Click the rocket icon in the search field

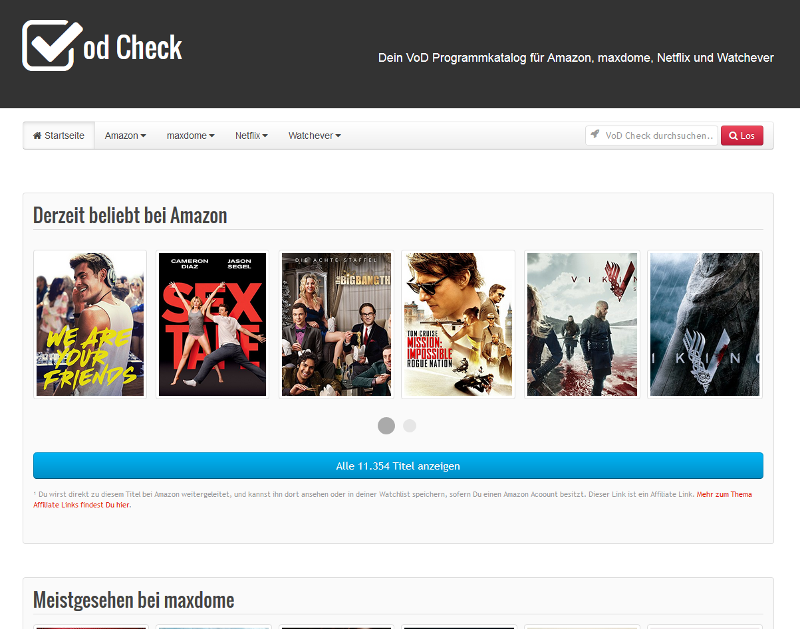[595, 134]
